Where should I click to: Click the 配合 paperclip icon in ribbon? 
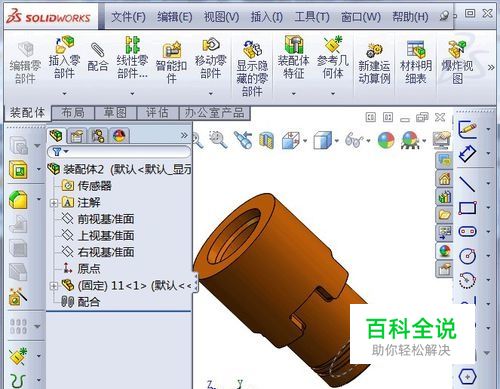tap(98, 50)
